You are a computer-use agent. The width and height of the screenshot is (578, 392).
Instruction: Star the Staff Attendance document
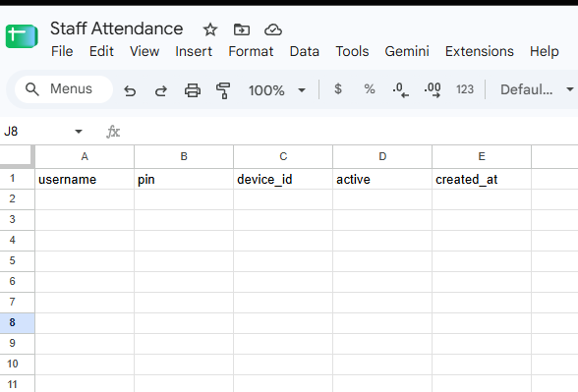click(210, 29)
